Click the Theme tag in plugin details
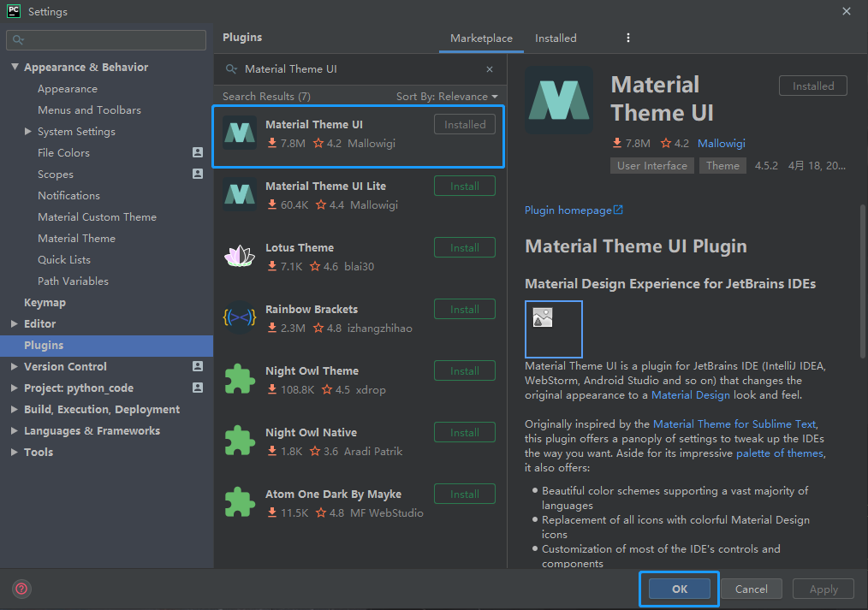 click(722, 165)
